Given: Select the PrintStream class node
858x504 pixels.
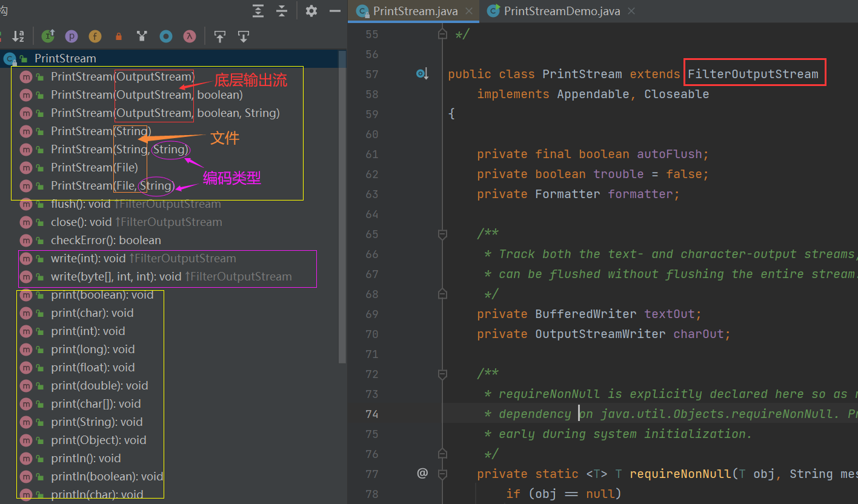Looking at the screenshot, I should [65, 59].
